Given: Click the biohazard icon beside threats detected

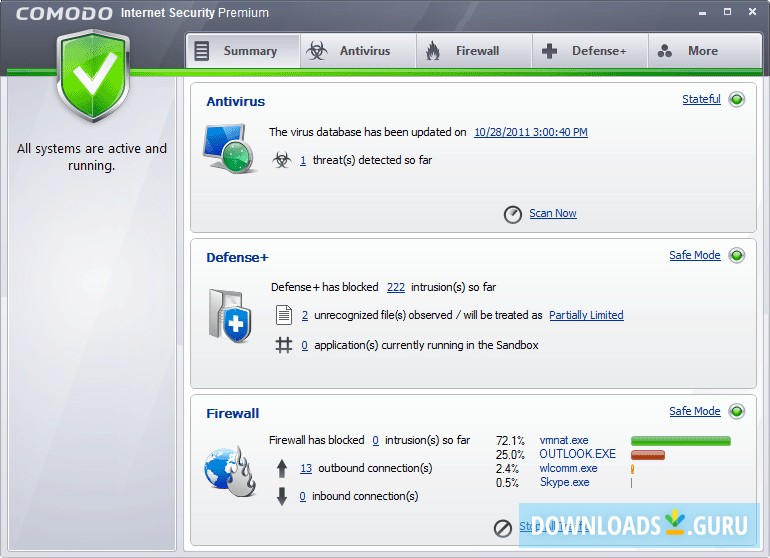Looking at the screenshot, I should point(281,160).
